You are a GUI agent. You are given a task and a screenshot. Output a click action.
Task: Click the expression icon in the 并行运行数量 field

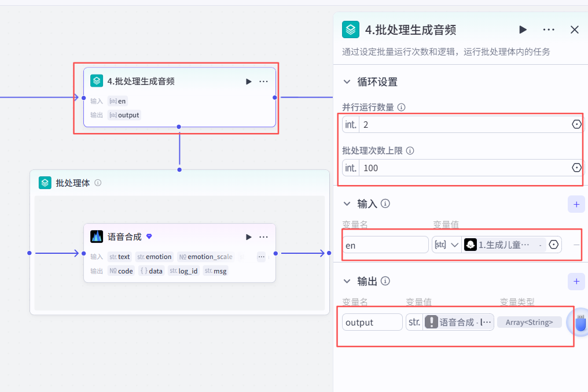tap(576, 124)
